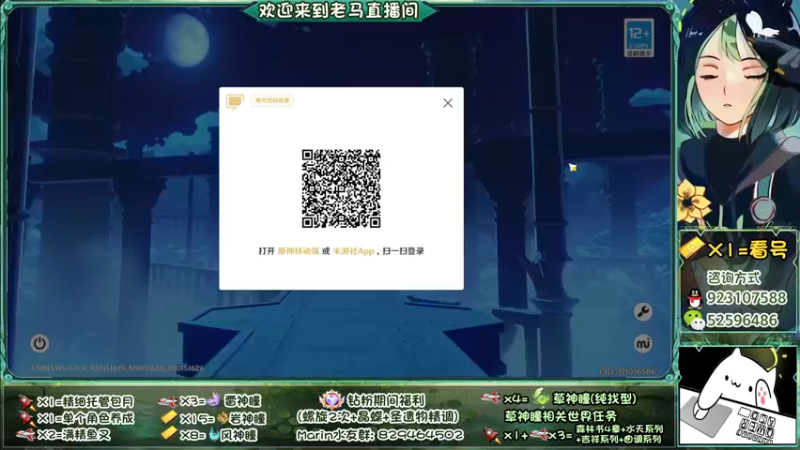Screen dimensions: 800x450
Task: Click the X1=单个角色养成 line
Action: pyautogui.click(x=77, y=418)
